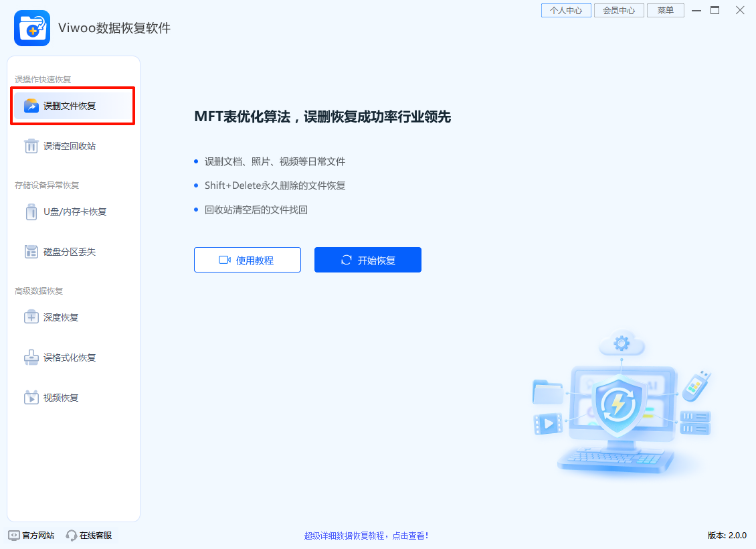Viewport: 756px width, 549px height.
Task: Open the 菜单 application menu
Action: pos(665,10)
